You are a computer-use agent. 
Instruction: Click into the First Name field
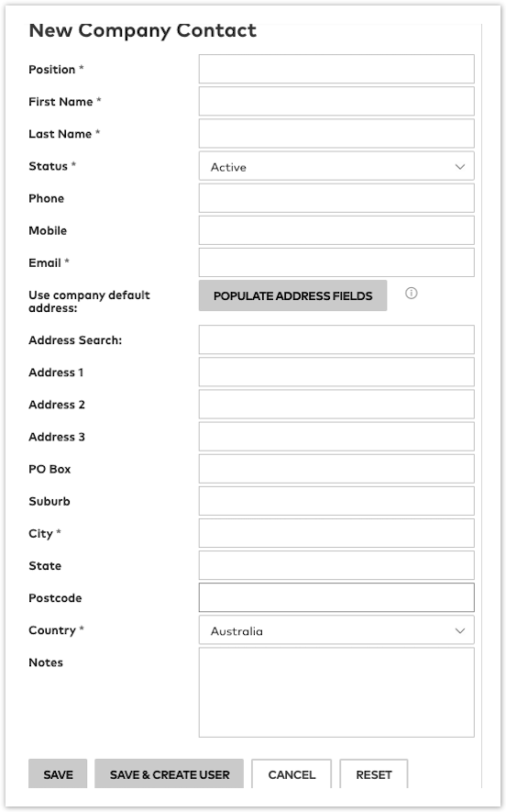pyautogui.click(x=336, y=101)
